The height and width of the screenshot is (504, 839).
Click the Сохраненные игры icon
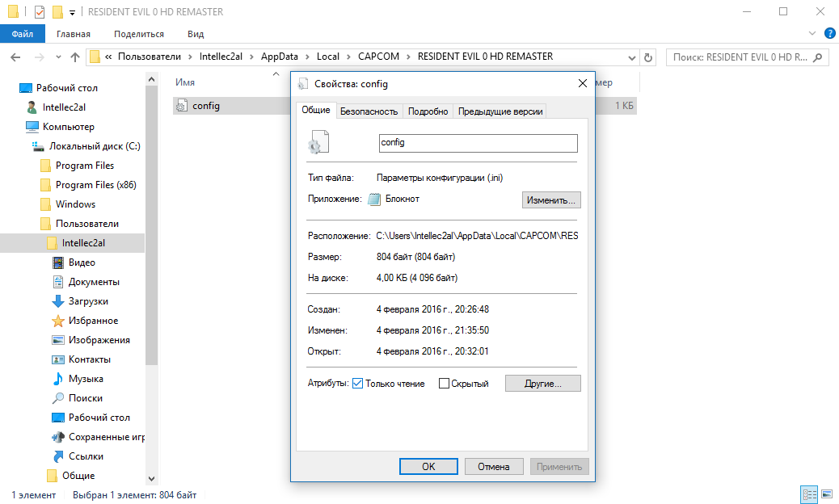point(57,437)
